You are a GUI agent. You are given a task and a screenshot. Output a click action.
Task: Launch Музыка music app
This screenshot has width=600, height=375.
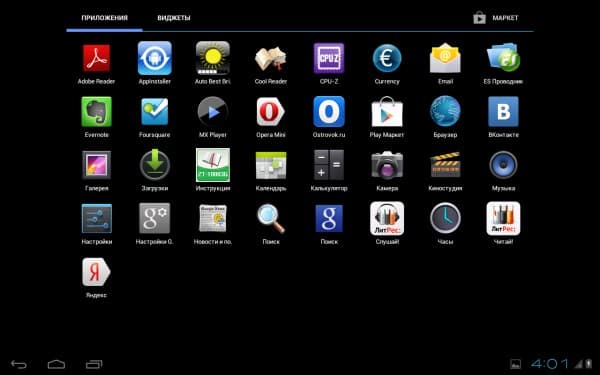click(504, 165)
